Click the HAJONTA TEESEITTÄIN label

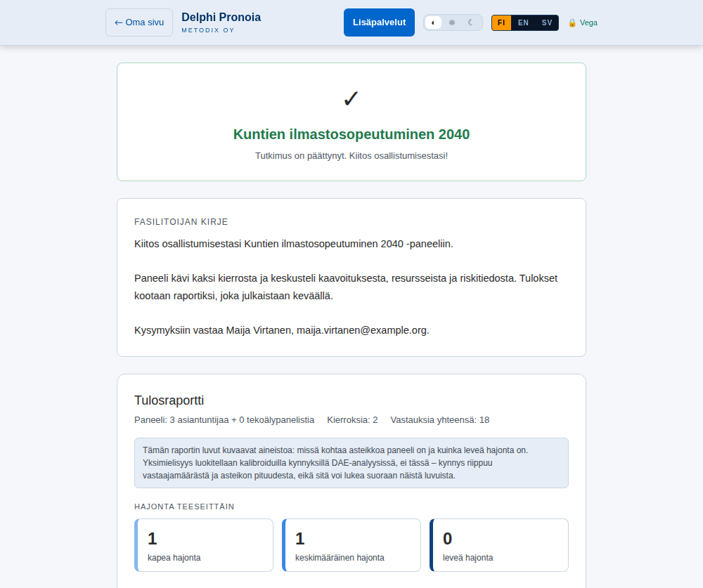[x=184, y=507]
